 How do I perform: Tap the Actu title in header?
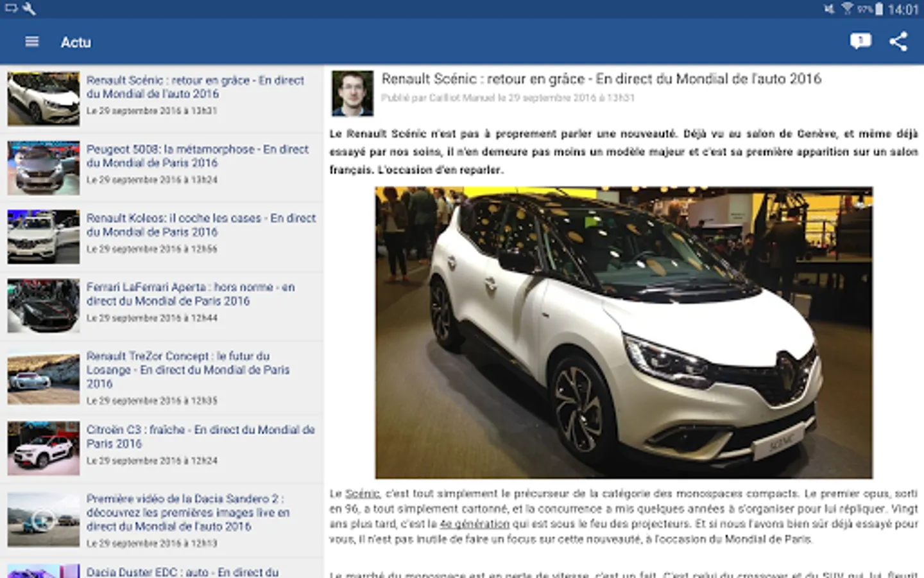coord(76,42)
